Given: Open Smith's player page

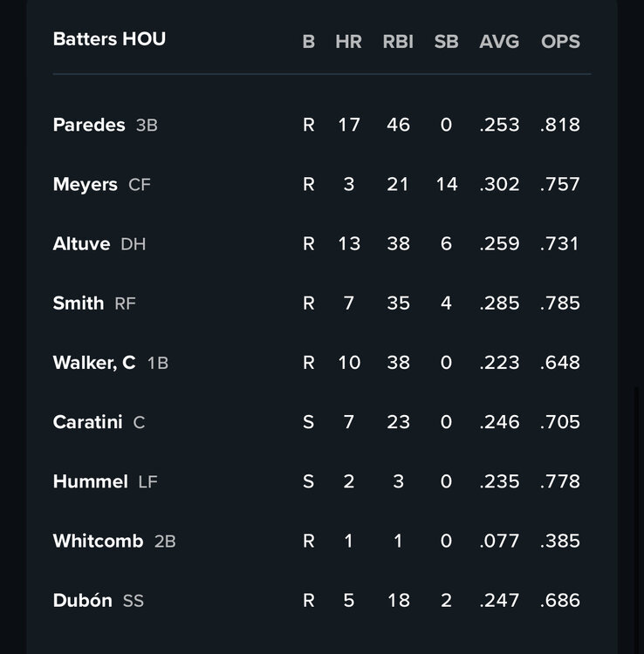Looking at the screenshot, I should click(78, 303).
